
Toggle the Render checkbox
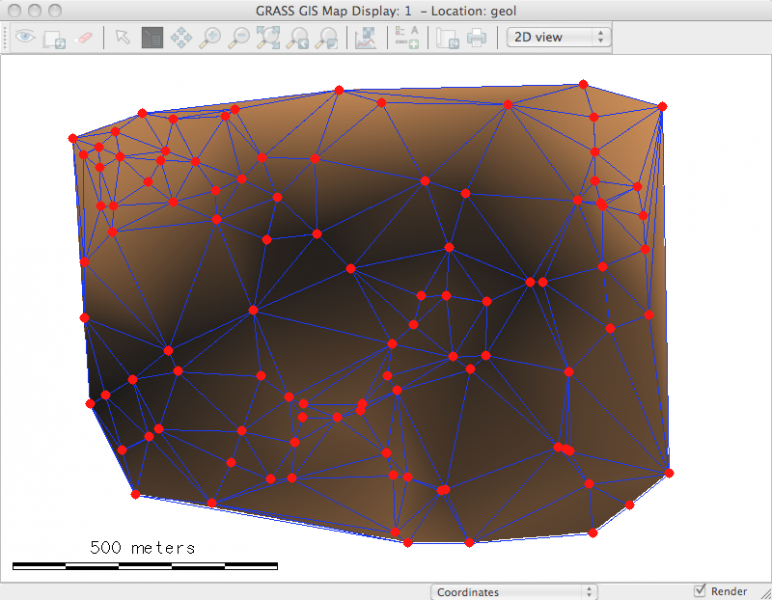click(700, 591)
